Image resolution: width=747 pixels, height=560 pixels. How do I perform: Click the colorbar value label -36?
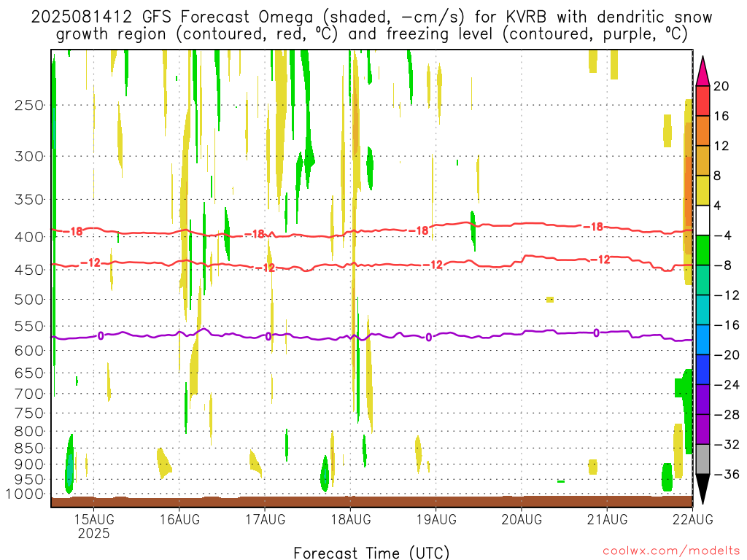pyautogui.click(x=727, y=474)
